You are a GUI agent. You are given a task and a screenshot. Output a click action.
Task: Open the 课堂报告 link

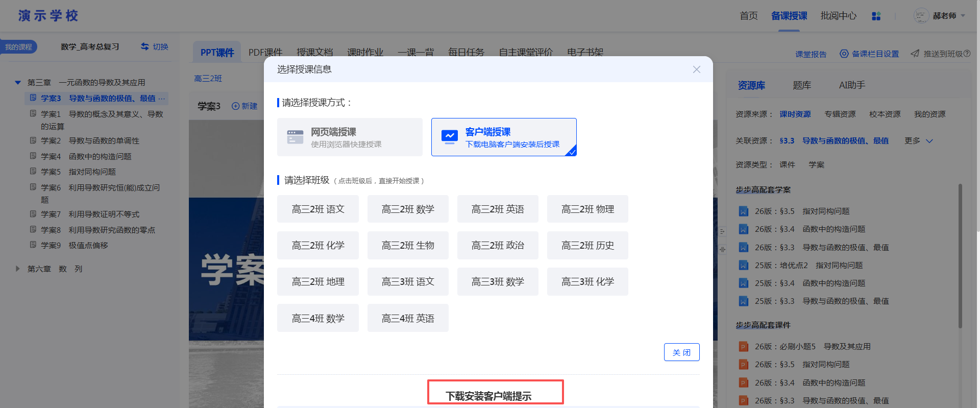coord(811,54)
